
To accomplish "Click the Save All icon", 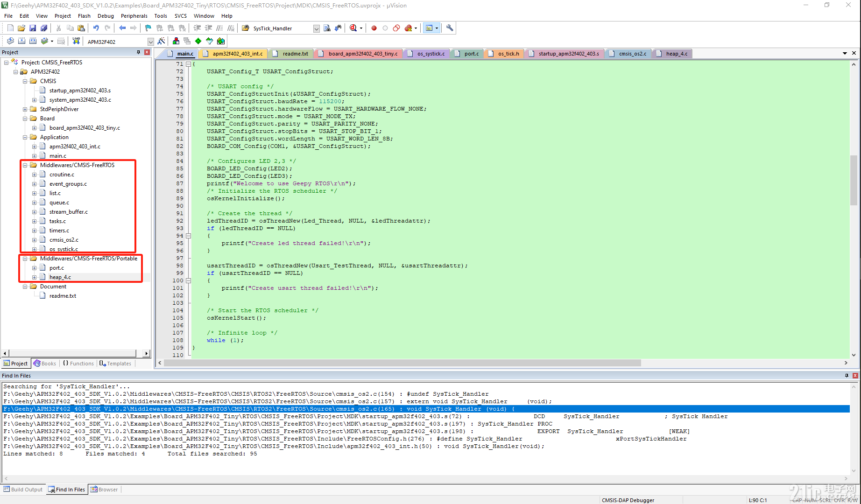I will 44,28.
